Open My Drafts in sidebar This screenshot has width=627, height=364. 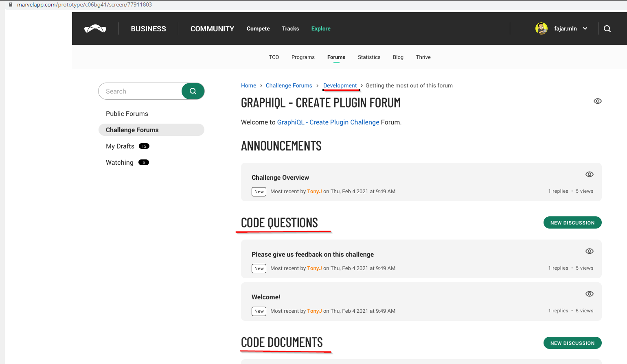pos(120,146)
